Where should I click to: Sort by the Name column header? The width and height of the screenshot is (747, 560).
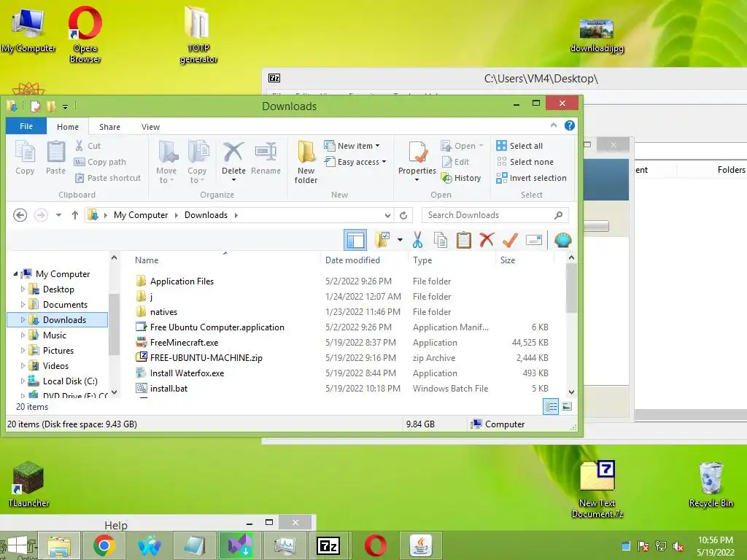click(x=146, y=260)
